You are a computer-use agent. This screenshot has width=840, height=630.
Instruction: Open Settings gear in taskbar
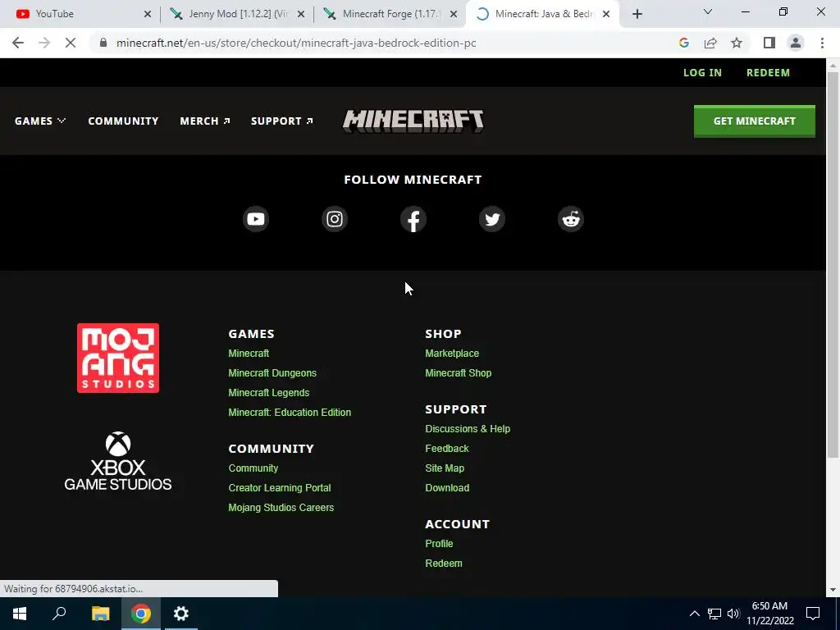click(x=181, y=614)
